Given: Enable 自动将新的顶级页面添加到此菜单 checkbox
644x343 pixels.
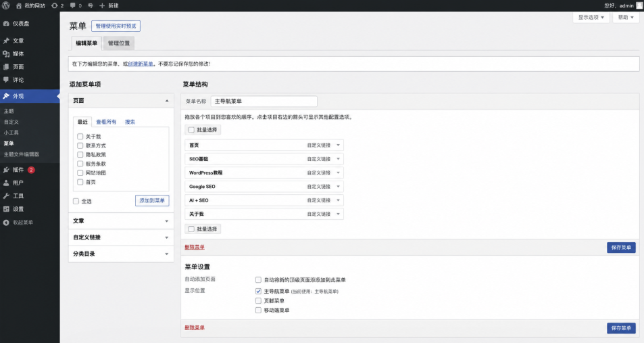Looking at the screenshot, I should (258, 280).
